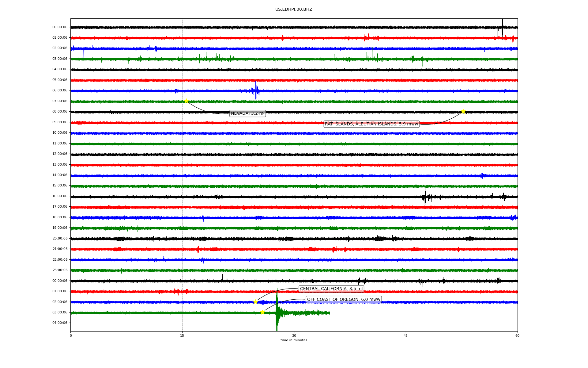Click the Rat Islands event star marker
588x368 pixels.
point(463,111)
